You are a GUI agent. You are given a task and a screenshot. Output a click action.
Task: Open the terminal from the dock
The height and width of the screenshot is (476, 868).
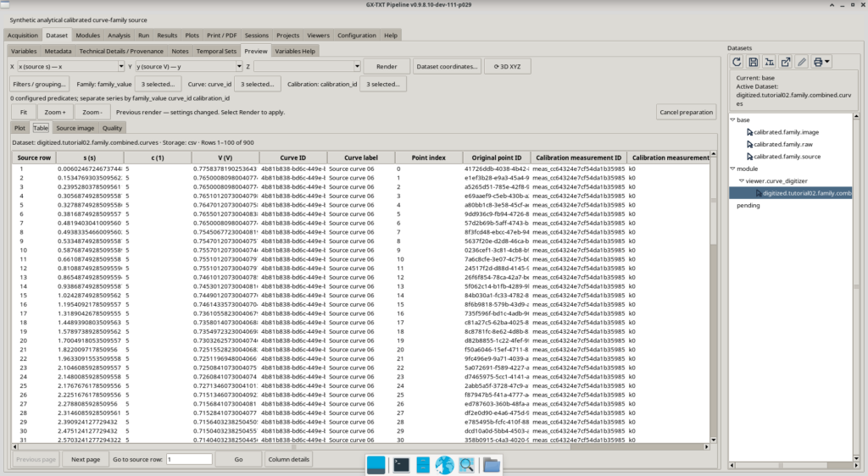coord(401,465)
